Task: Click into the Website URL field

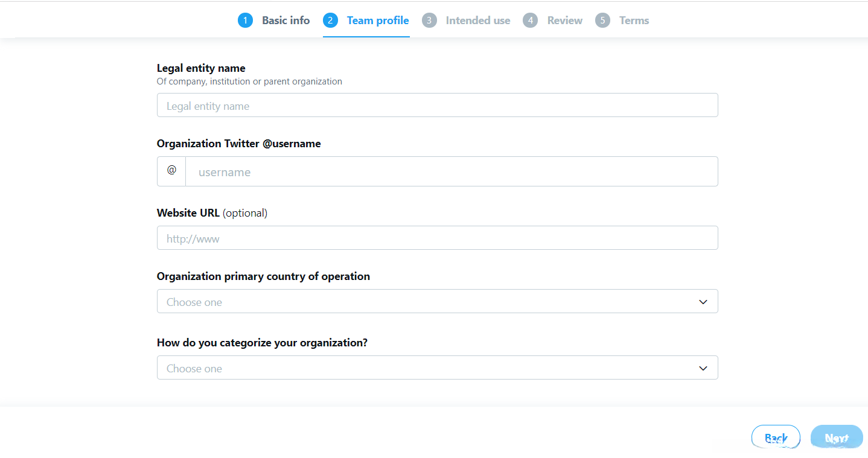Action: (x=437, y=238)
